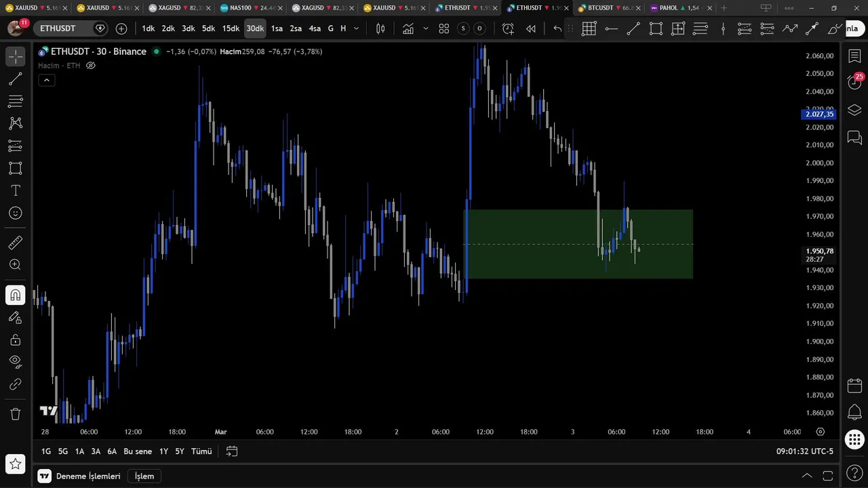Open the apps grid in right sidebar
The width and height of the screenshot is (868, 488).
854,439
